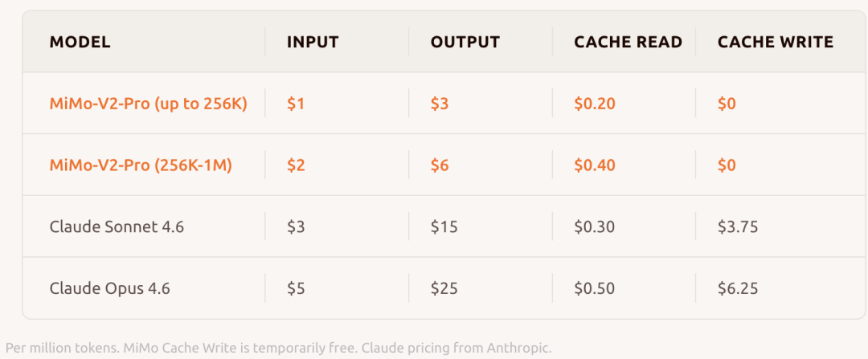Click the $15 output price for Sonnet
This screenshot has width=868, height=359.
coord(444,226)
